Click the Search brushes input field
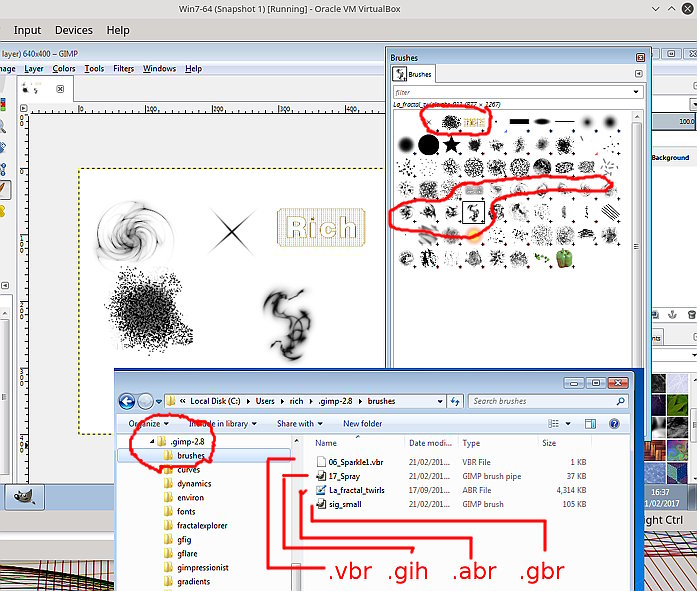This screenshot has width=697, height=591. (546, 401)
